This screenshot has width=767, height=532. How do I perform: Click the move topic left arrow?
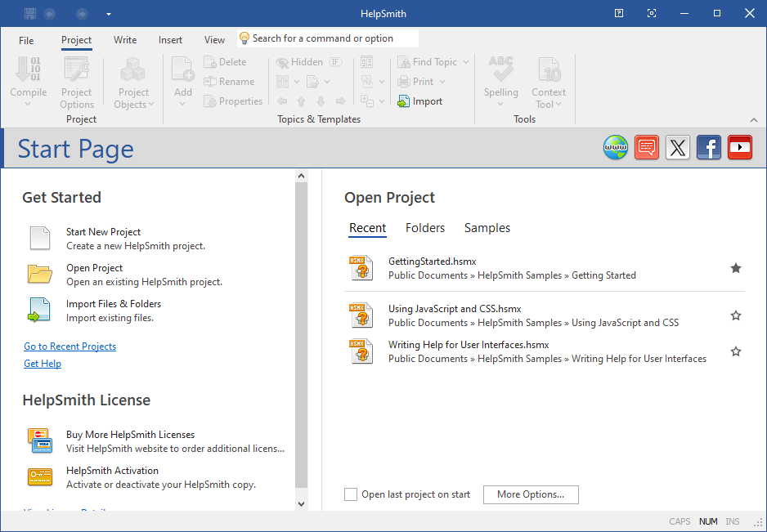(282, 101)
